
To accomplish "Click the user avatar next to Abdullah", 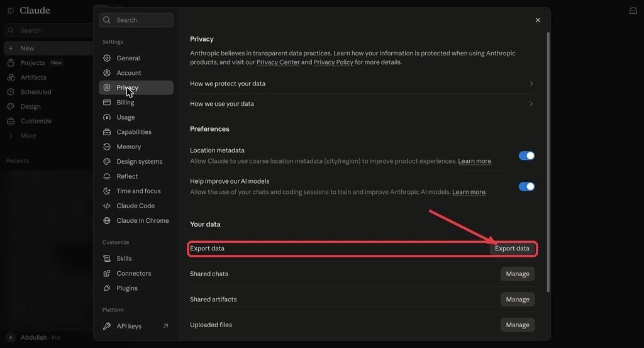I will (x=11, y=337).
